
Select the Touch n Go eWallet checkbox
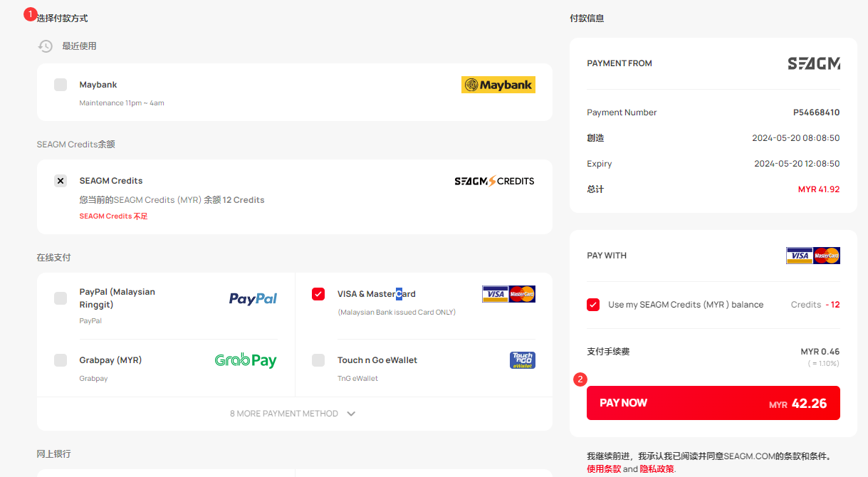(318, 360)
